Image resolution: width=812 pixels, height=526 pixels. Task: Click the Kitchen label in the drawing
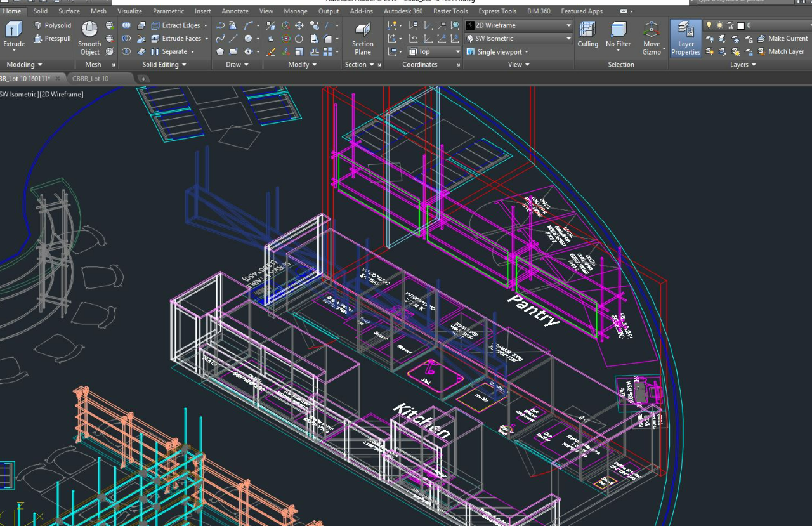(422, 421)
